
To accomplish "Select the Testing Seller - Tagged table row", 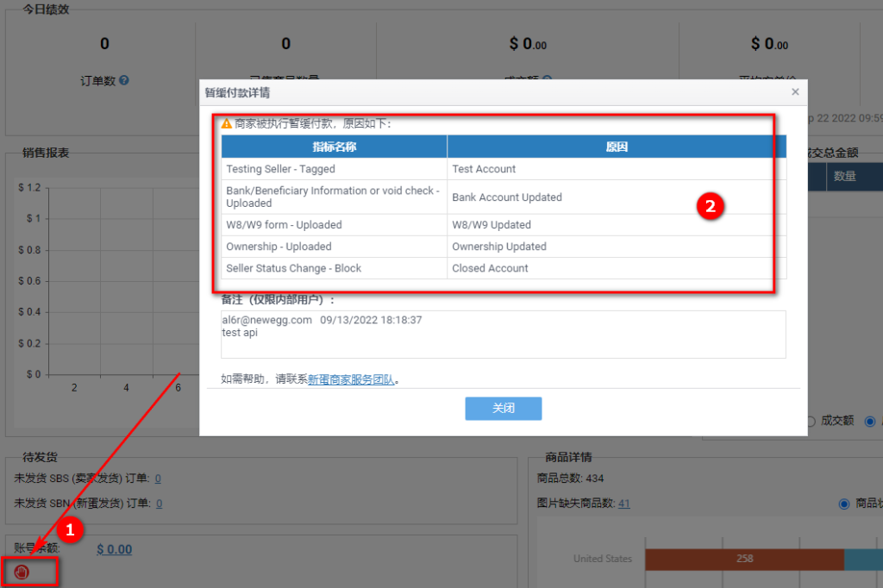I will tap(334, 169).
